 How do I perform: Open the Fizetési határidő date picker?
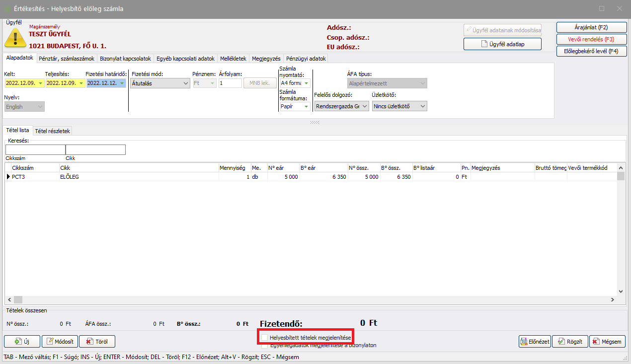[122, 83]
